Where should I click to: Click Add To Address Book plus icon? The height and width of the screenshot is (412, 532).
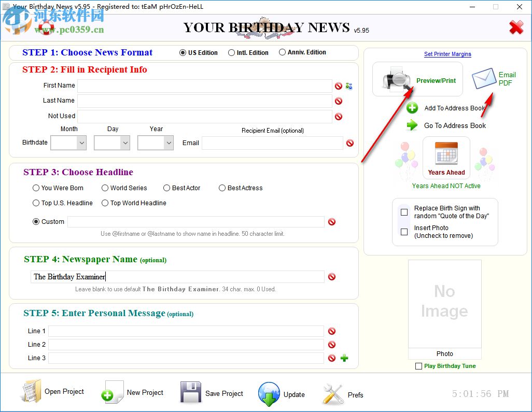[x=411, y=108]
